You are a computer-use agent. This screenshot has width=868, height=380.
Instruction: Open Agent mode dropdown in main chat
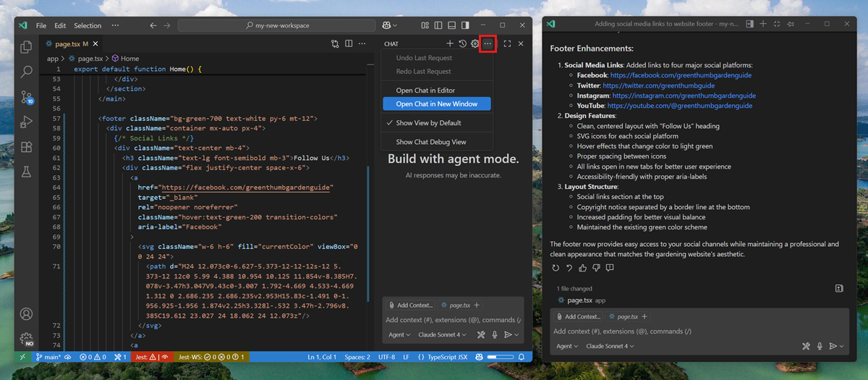(399, 335)
